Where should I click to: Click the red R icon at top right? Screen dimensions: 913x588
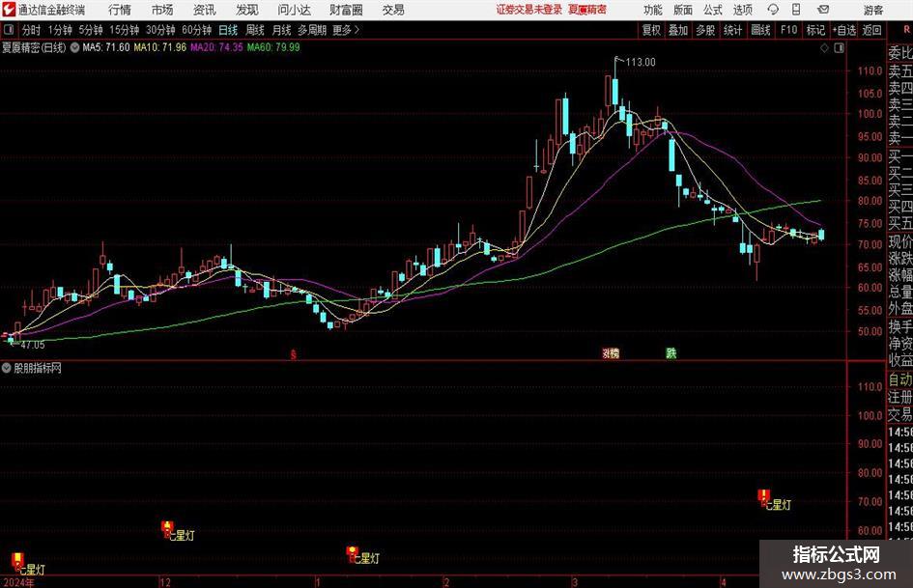pyautogui.click(x=906, y=30)
